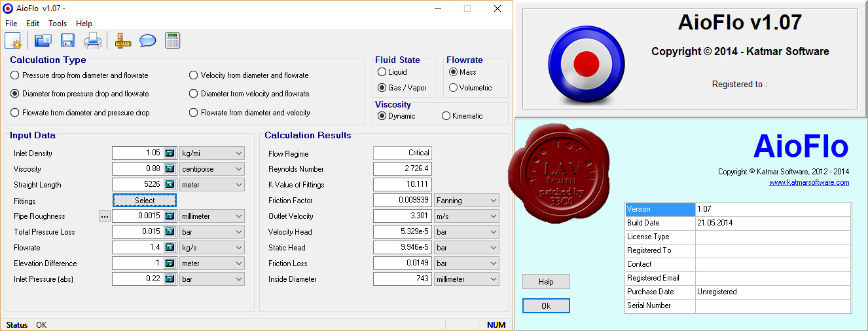The image size is (868, 331).
Task: Click the Flow Regime Critical value
Action: (x=403, y=153)
